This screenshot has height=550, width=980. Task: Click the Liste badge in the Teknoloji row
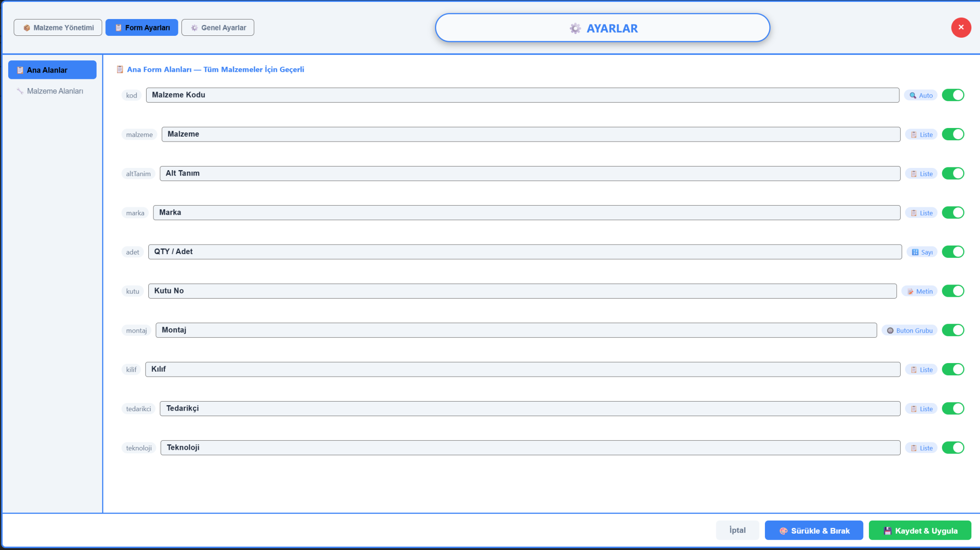(921, 448)
